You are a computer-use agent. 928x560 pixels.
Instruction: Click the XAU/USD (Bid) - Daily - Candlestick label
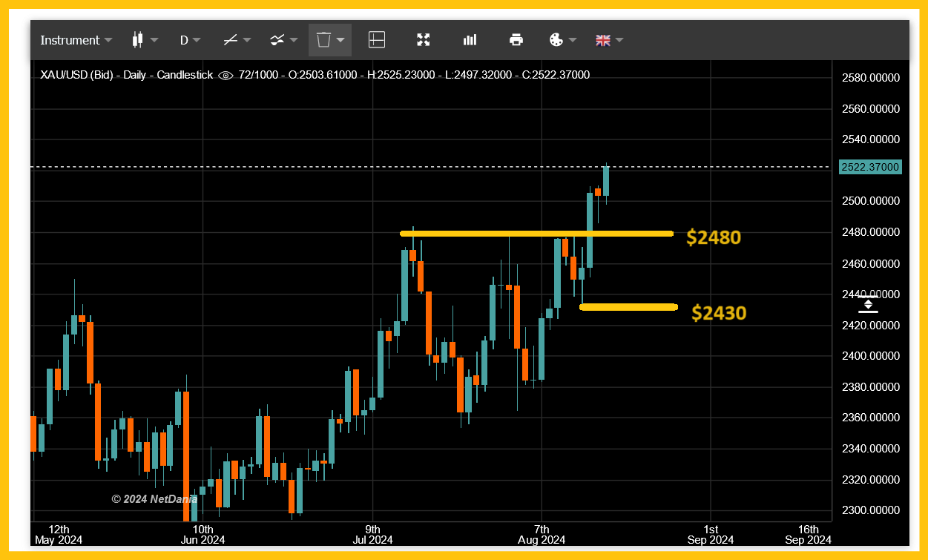click(126, 75)
